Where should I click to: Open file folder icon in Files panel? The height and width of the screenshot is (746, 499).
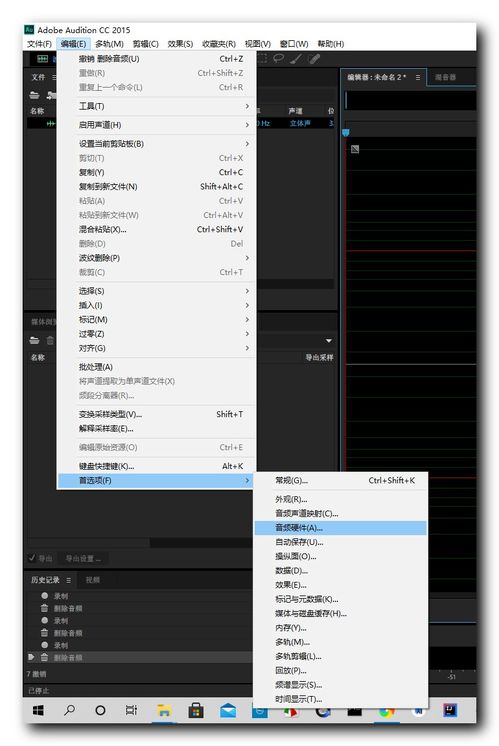(34, 95)
